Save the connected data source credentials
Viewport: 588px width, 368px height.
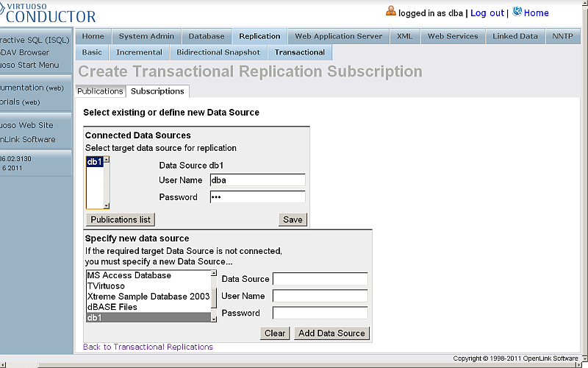[x=292, y=219]
